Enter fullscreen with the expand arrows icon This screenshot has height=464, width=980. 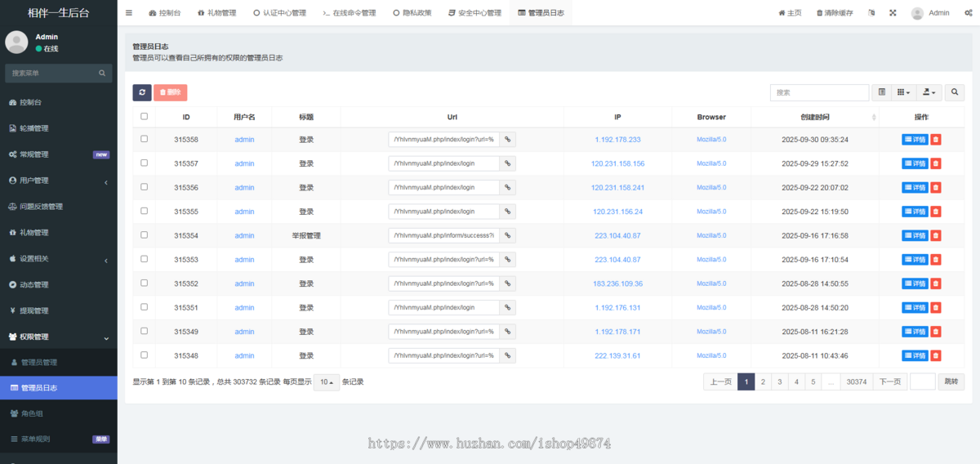[893, 13]
